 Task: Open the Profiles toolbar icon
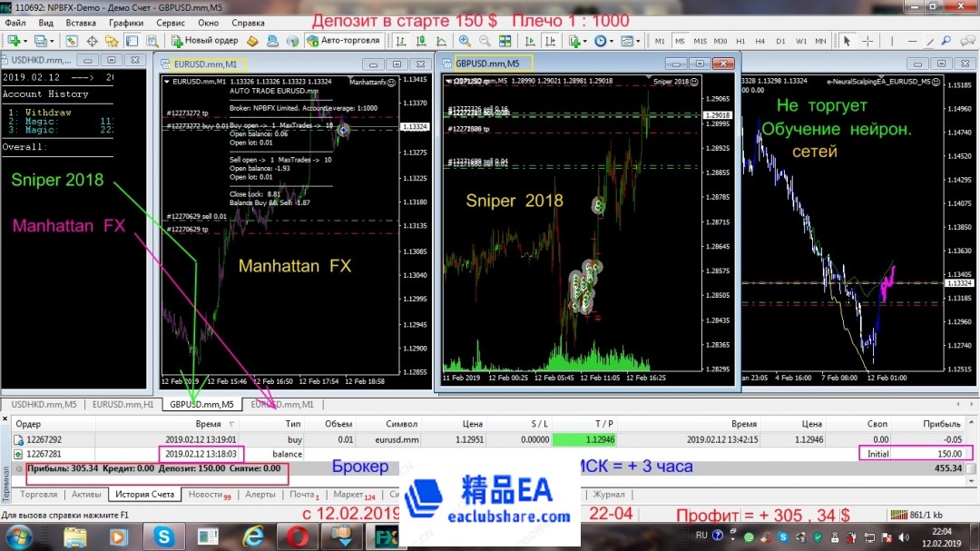(x=40, y=41)
